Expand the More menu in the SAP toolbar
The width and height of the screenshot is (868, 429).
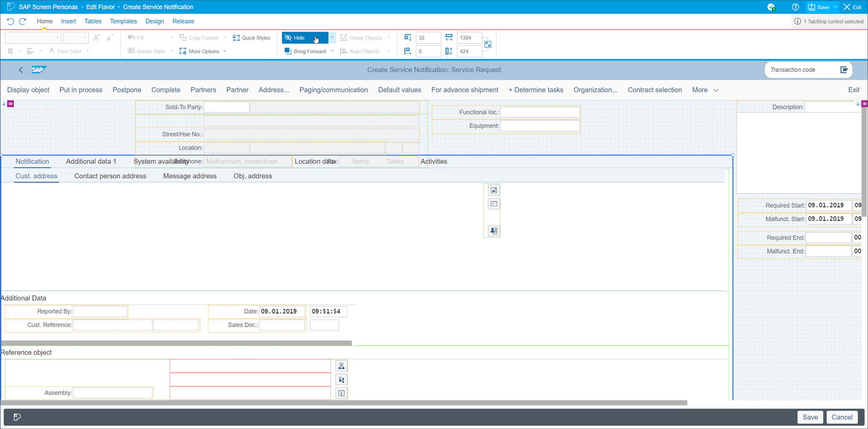[705, 90]
